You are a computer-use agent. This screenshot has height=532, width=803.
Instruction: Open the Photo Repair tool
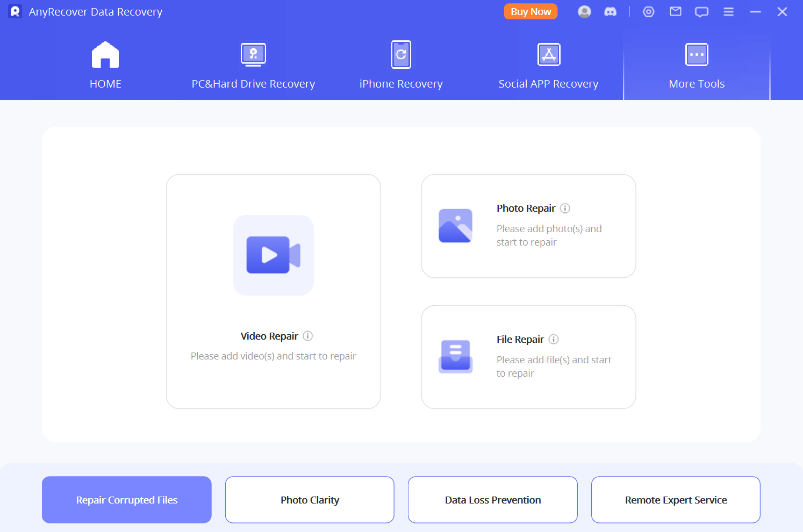[x=528, y=226]
